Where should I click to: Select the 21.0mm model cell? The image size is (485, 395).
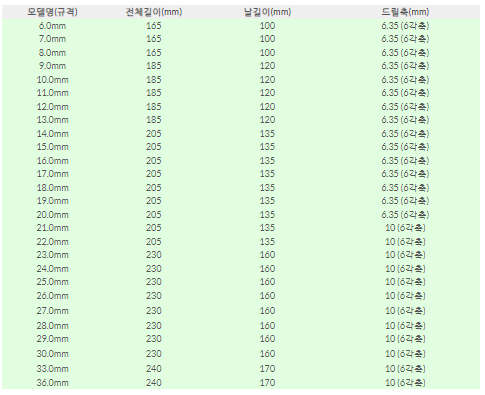(52, 228)
